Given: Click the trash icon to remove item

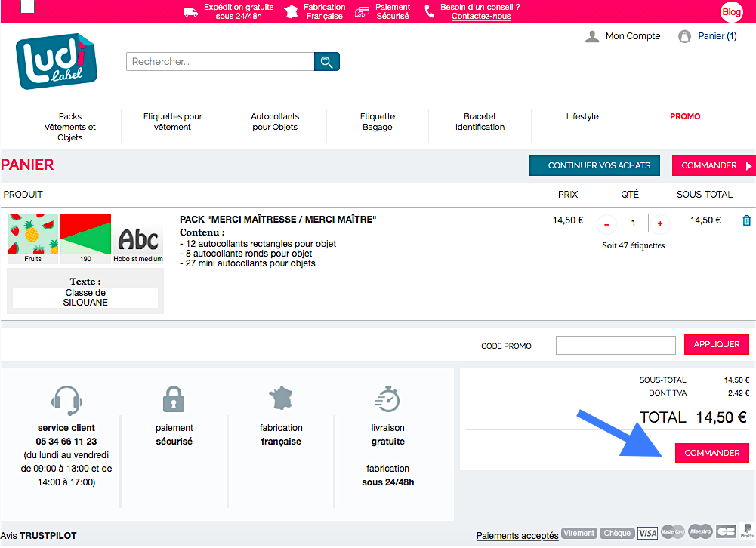Looking at the screenshot, I should tap(746, 221).
